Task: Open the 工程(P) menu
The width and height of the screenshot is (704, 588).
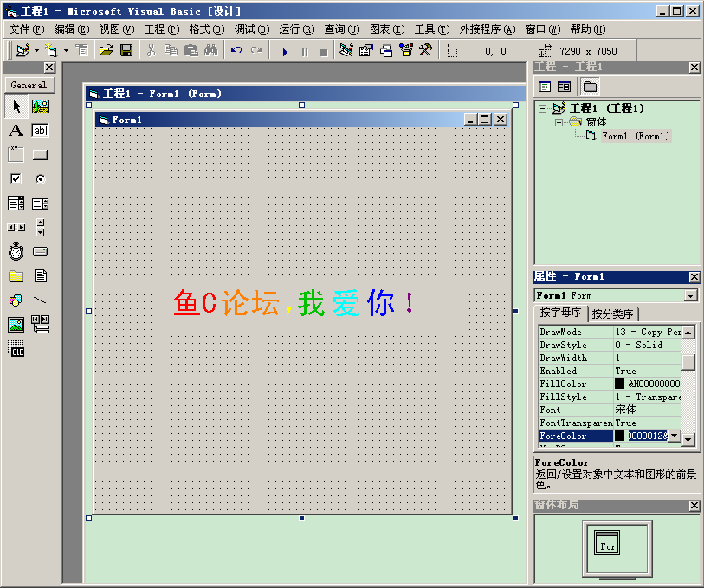Action: click(162, 29)
